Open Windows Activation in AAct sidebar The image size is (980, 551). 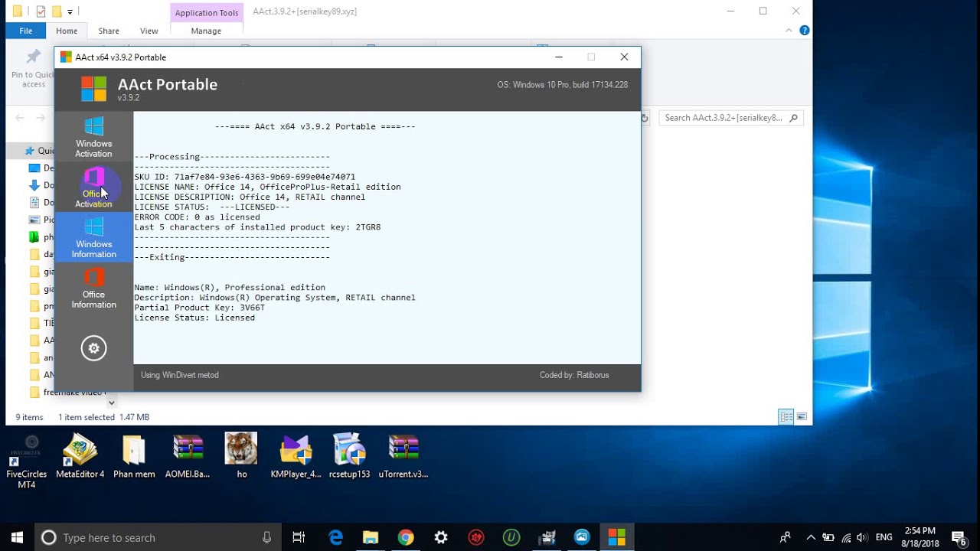pyautogui.click(x=93, y=137)
